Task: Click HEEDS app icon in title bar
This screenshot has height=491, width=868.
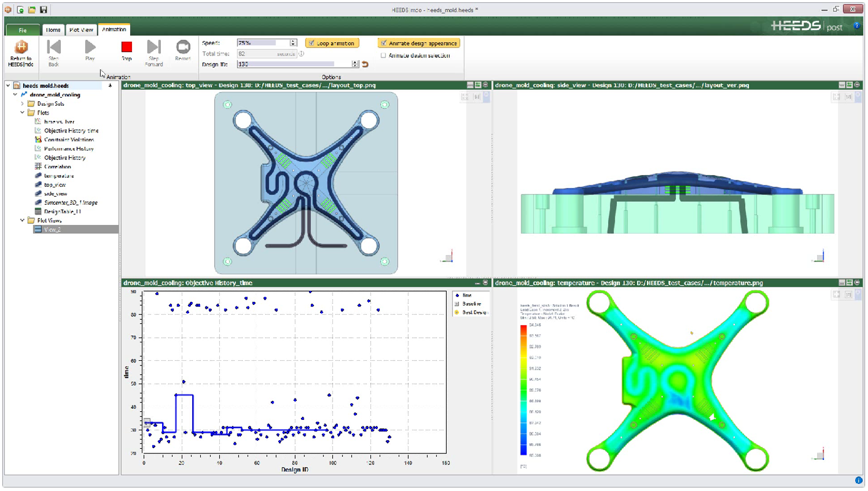Action: tap(8, 10)
